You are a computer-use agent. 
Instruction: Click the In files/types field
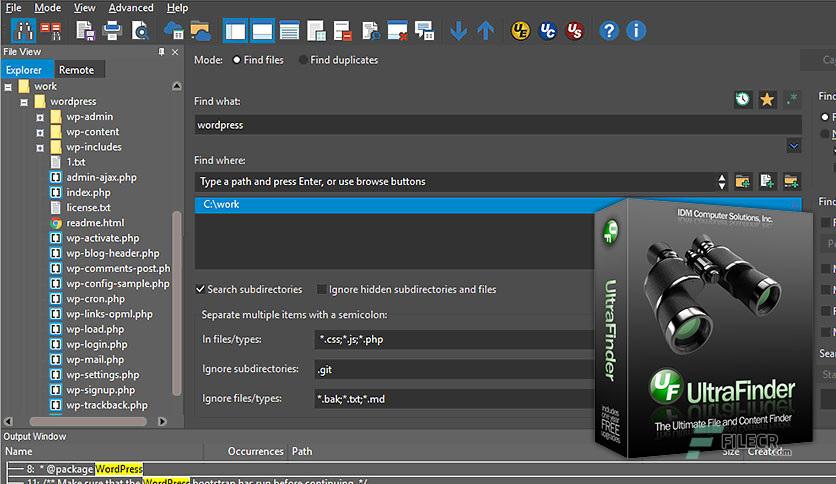tap(454, 340)
